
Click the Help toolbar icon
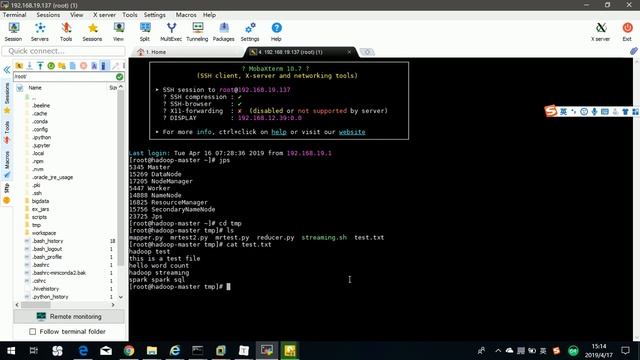click(276, 32)
